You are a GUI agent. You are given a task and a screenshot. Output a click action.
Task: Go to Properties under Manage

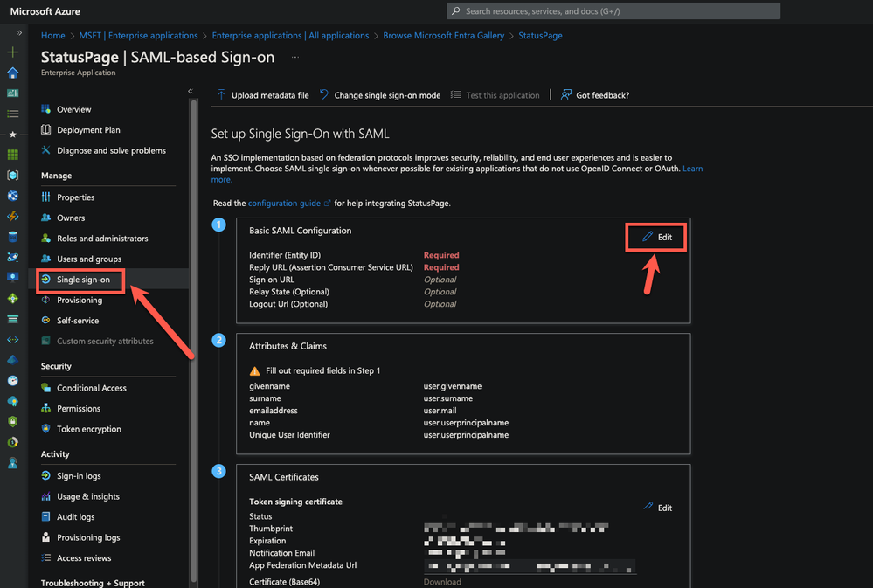pos(75,197)
